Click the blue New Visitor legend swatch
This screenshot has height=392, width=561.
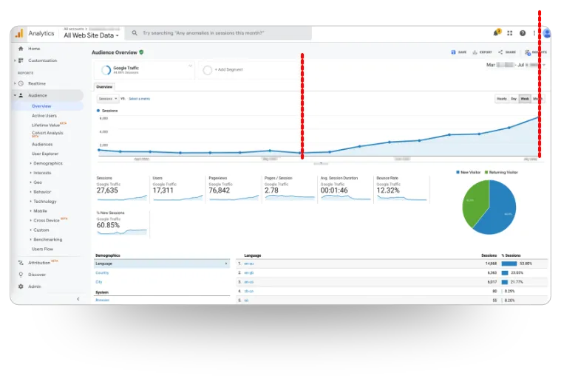tap(458, 172)
